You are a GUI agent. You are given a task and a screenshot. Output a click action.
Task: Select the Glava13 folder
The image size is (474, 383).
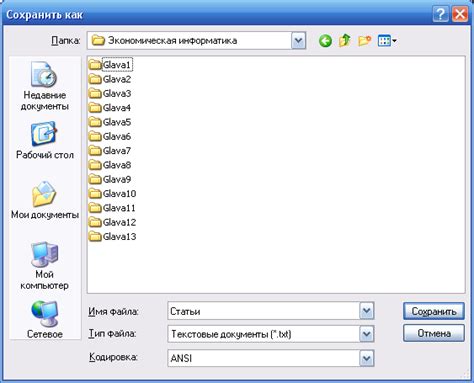coord(113,237)
